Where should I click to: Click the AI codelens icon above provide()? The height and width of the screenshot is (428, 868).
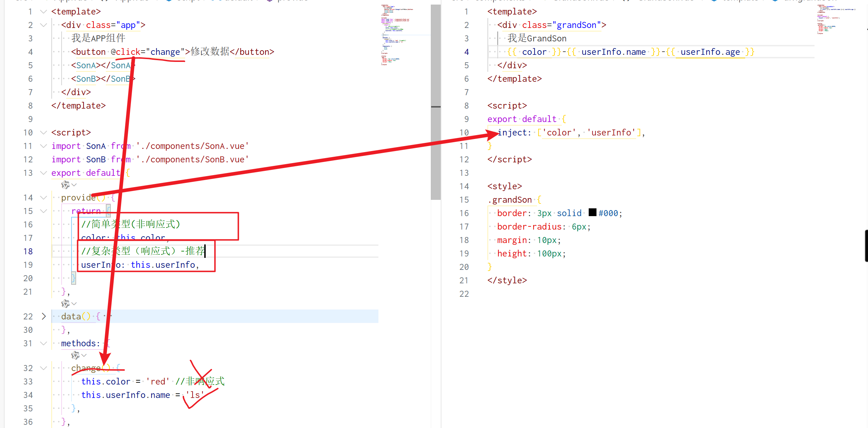tap(65, 185)
